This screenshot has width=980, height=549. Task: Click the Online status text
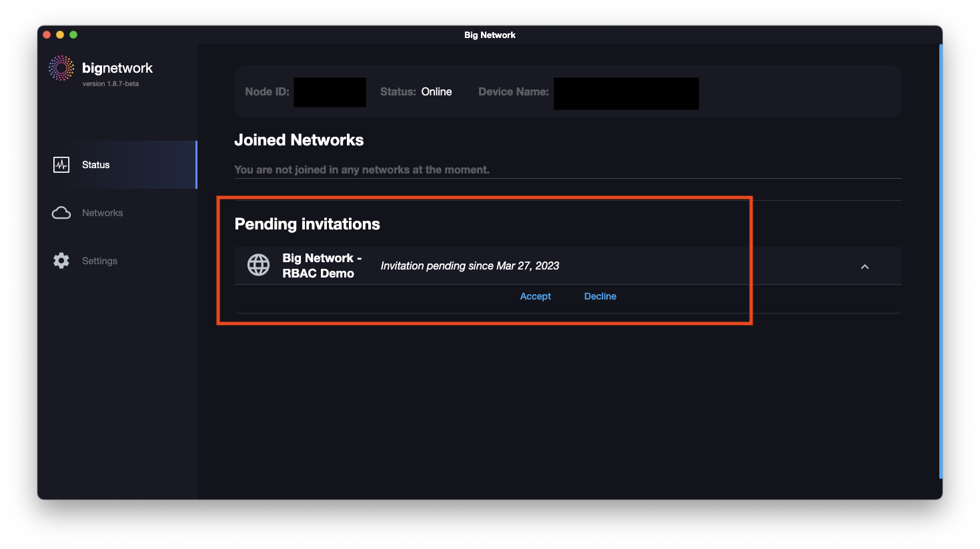pyautogui.click(x=436, y=92)
